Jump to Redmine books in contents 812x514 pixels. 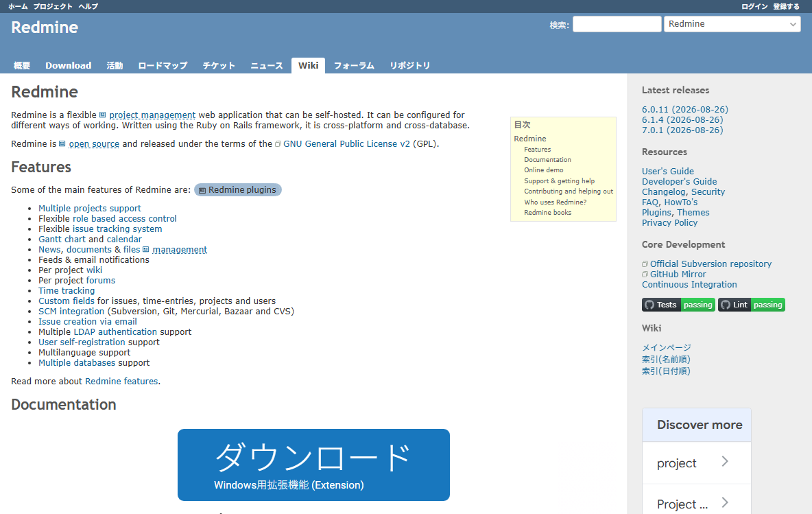tap(547, 213)
